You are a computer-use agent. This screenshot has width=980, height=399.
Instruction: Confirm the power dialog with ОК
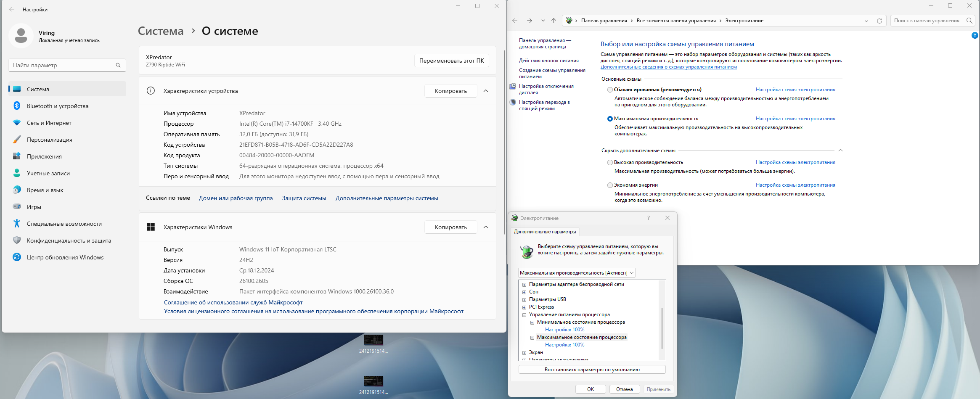tap(591, 389)
